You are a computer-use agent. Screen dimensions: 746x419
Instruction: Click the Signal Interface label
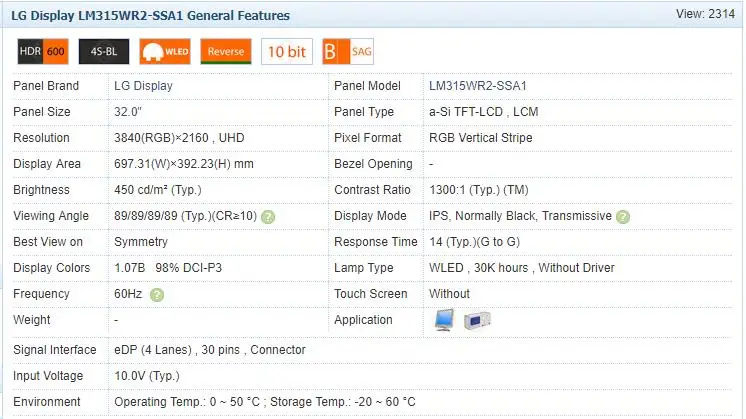(55, 350)
